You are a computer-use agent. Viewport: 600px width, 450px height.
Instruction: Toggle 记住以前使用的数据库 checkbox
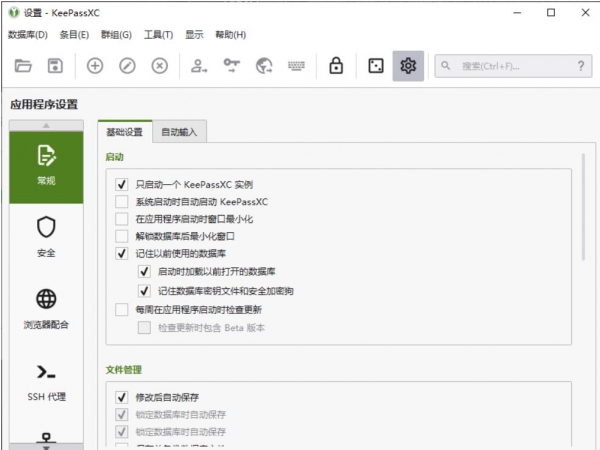tap(122, 253)
